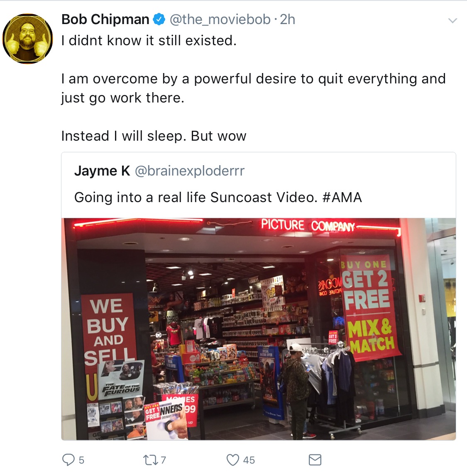Click the like count of 45

coord(249,460)
